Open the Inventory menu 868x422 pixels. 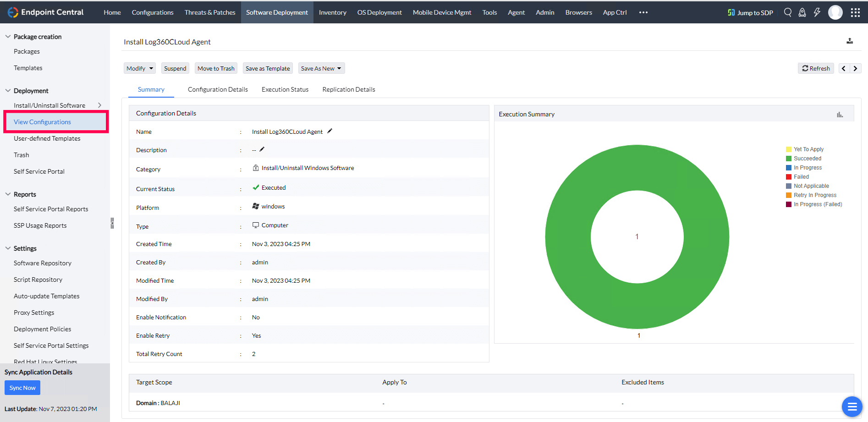(333, 12)
